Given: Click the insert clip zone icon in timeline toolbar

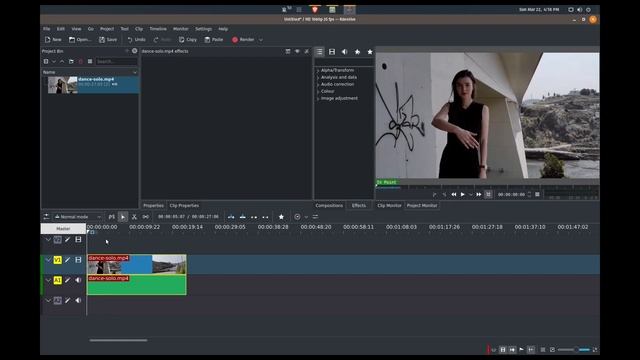Looking at the screenshot, I should point(231,217).
